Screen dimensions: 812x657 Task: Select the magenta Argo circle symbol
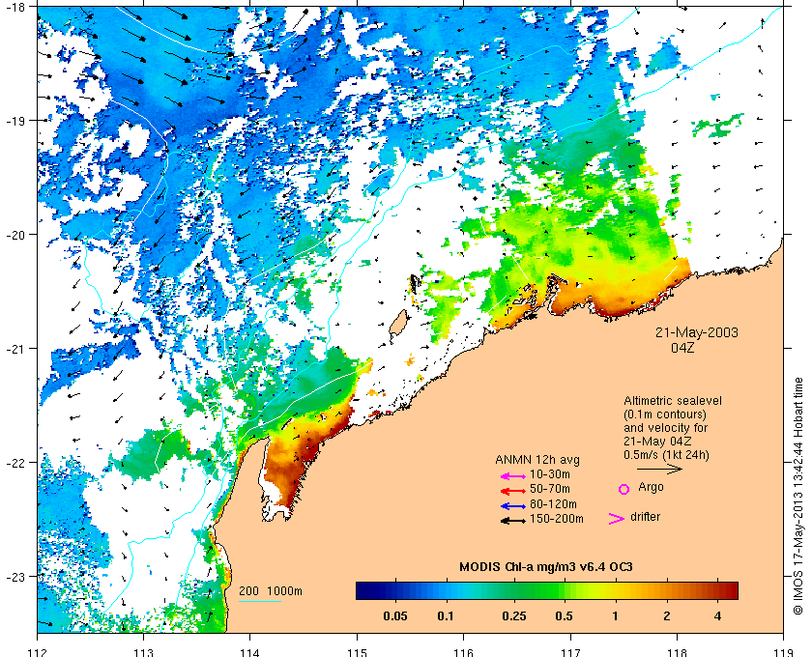point(624,489)
